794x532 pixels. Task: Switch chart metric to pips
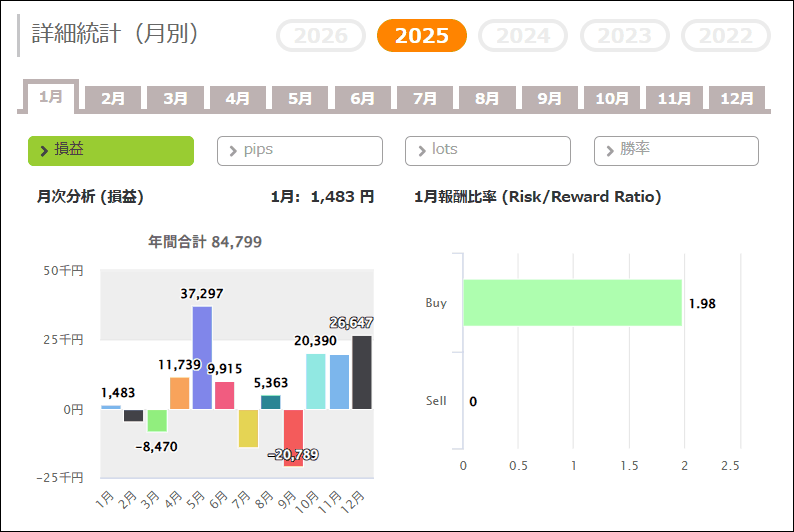pyautogui.click(x=300, y=151)
